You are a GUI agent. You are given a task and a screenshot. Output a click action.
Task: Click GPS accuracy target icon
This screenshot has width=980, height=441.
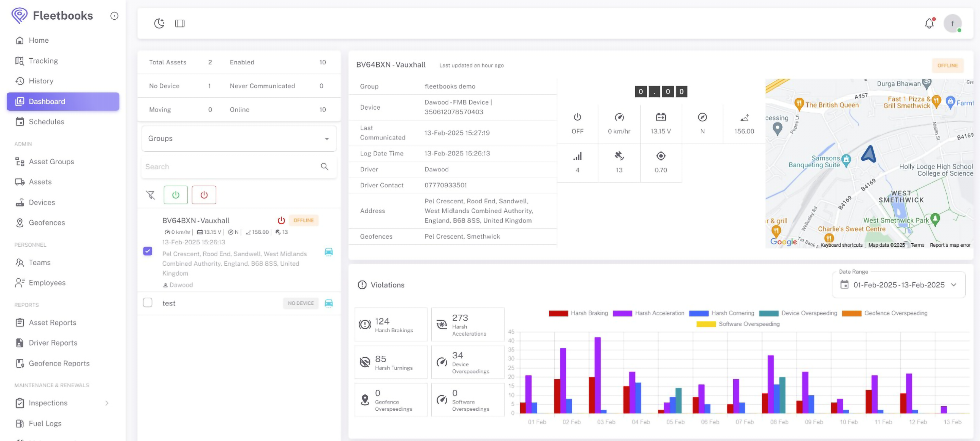click(661, 156)
